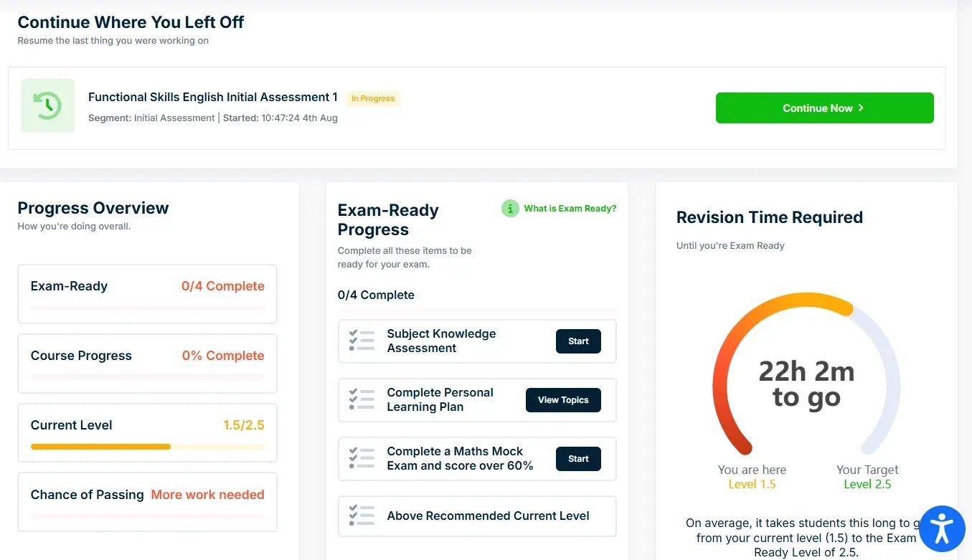
Task: Click the Current Level progress bar
Action: click(147, 447)
